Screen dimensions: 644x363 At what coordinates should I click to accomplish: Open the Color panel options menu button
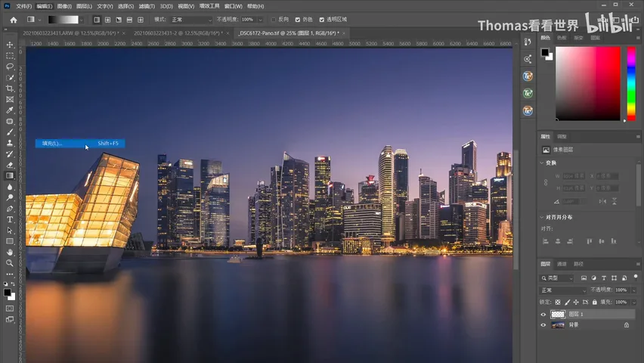638,38
